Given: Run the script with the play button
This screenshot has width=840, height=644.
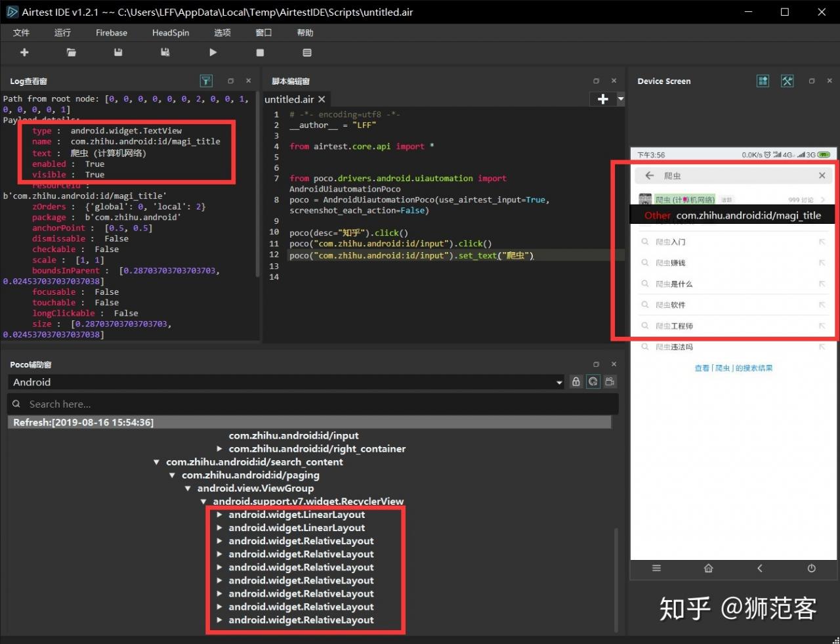Looking at the screenshot, I should 213,53.
